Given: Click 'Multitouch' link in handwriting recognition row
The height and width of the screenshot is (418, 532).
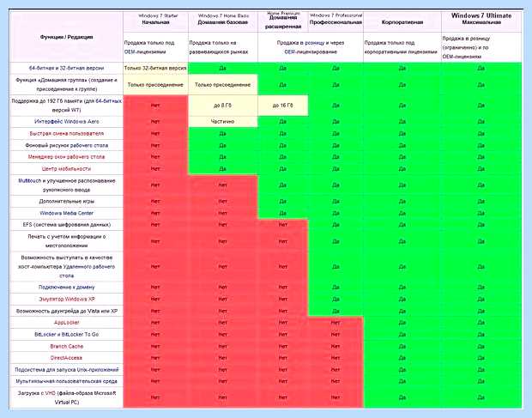Looking at the screenshot, I should [29, 180].
